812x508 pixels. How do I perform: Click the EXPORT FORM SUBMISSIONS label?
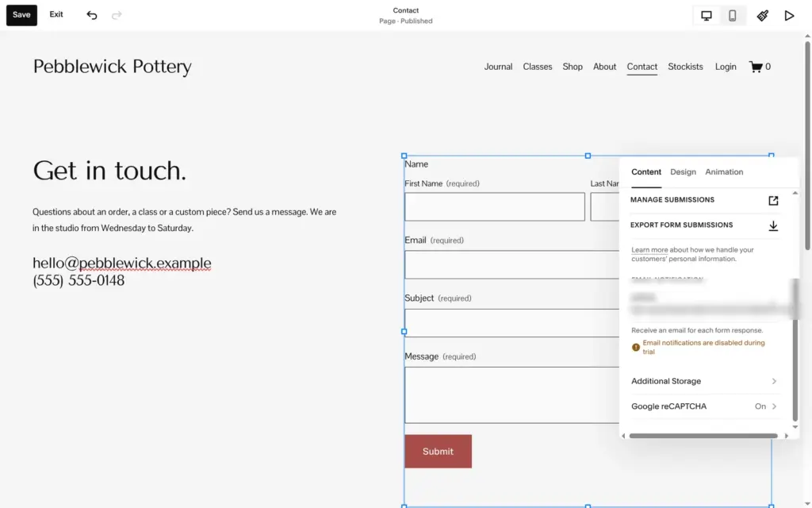click(x=681, y=225)
